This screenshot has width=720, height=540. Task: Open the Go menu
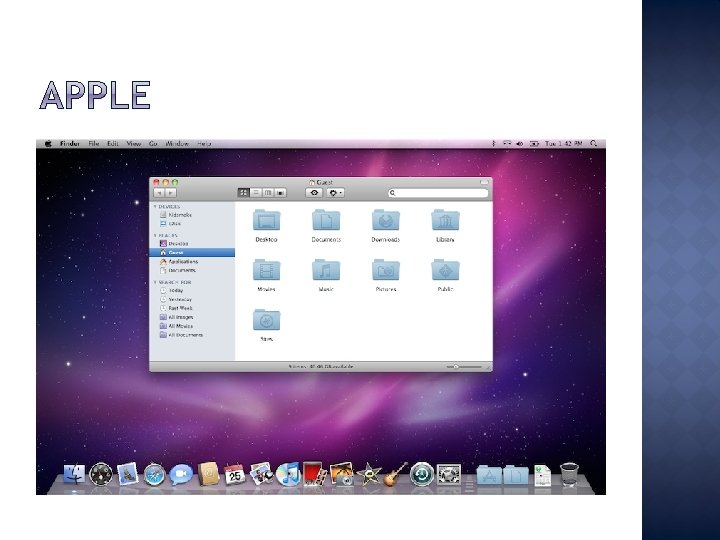(153, 144)
